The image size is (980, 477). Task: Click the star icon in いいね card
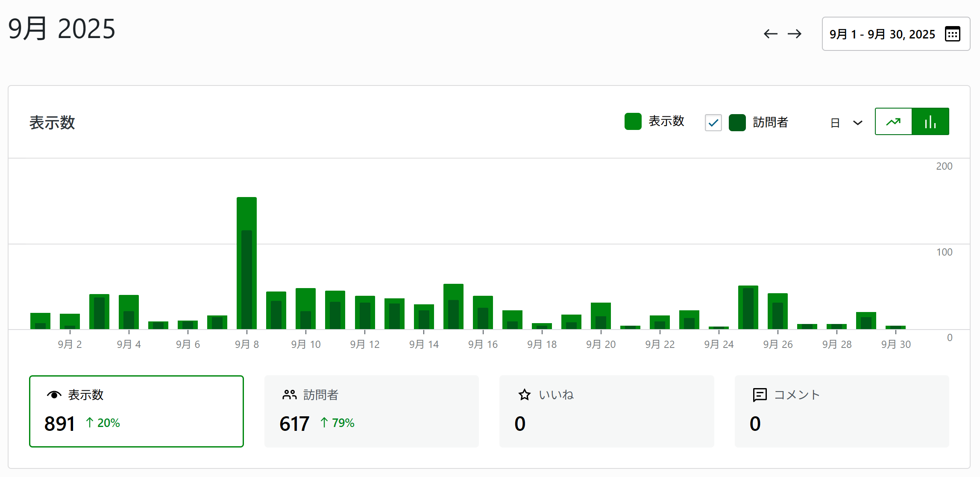524,395
